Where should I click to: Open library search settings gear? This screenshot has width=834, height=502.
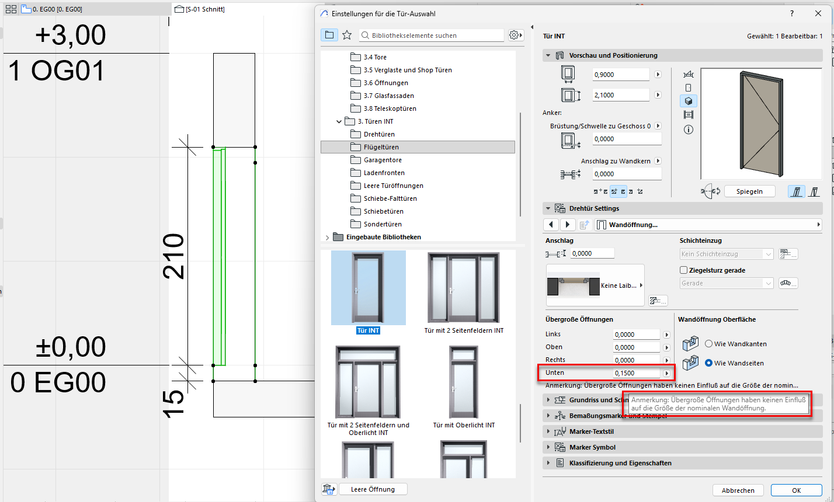pyautogui.click(x=515, y=35)
